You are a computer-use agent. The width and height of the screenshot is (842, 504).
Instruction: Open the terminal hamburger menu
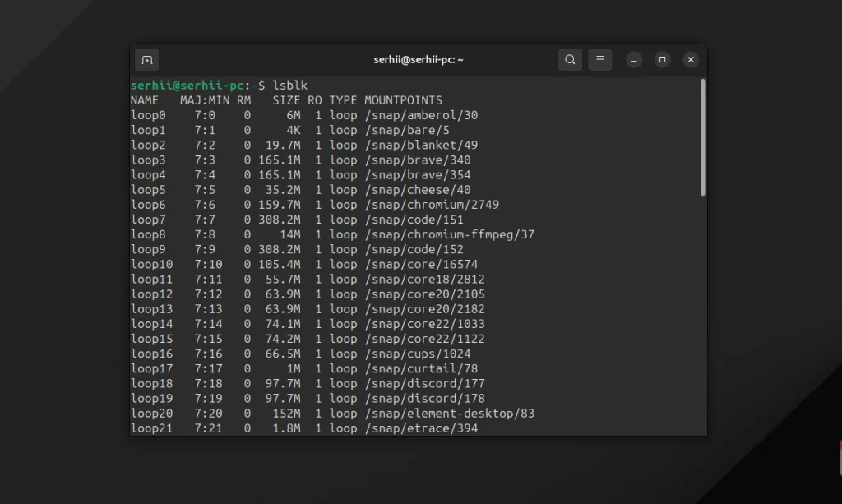[x=600, y=60]
